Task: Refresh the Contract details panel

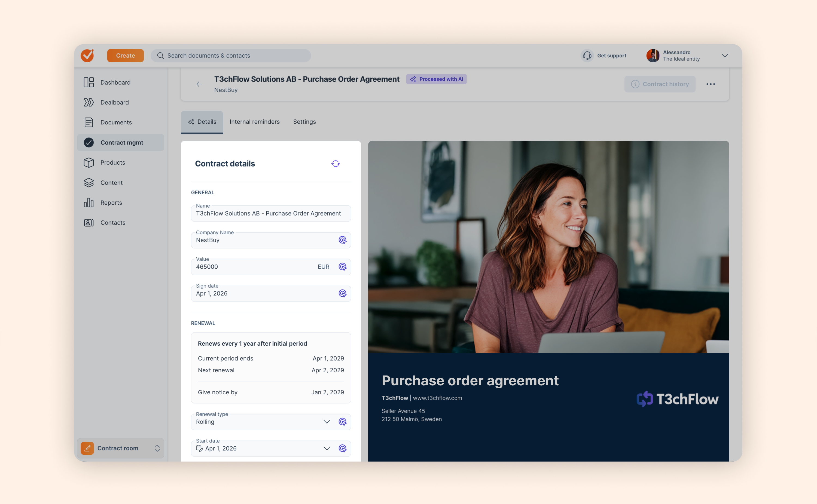Action: 336,163
